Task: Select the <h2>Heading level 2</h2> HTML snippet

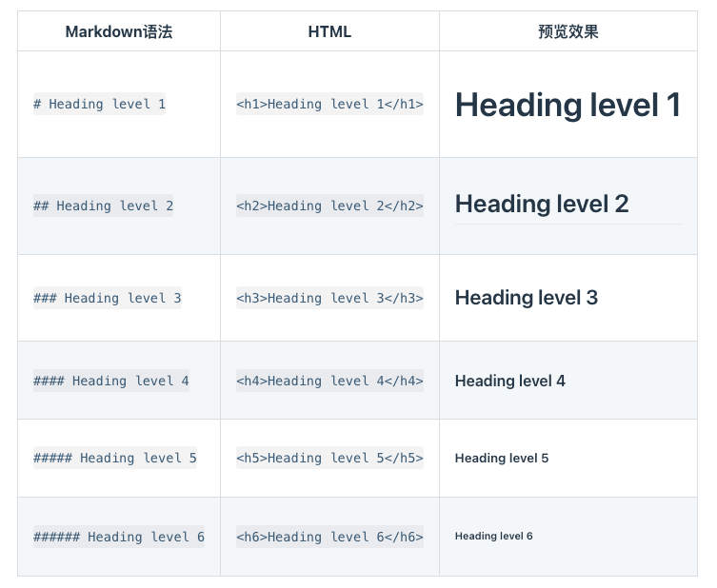Action: pyautogui.click(x=329, y=206)
